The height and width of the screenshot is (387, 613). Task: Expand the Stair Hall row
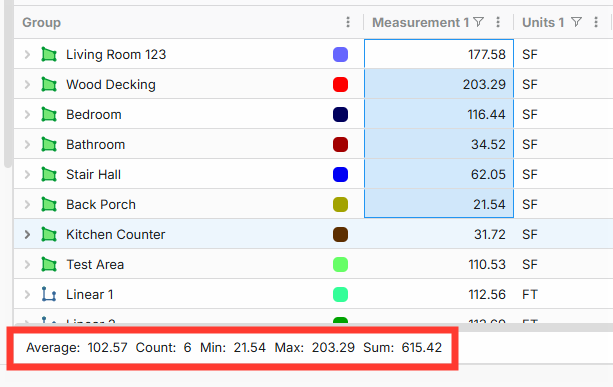27,174
